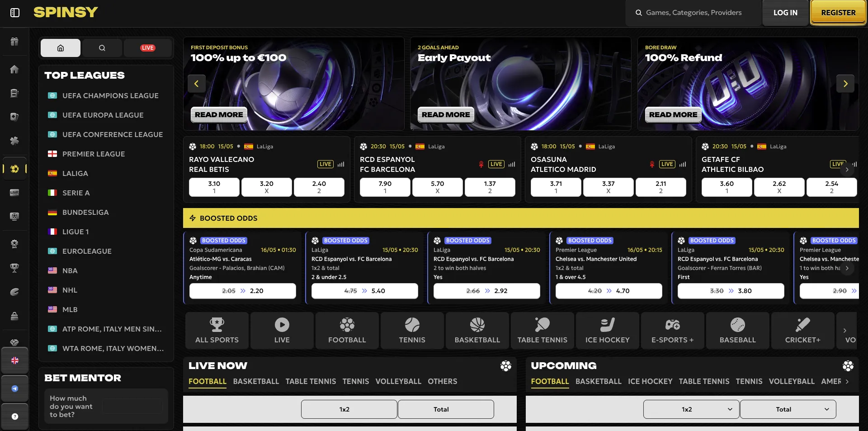Switch UPCOMING to VOLLEYBALL tab
This screenshot has width=868, height=431.
pos(792,382)
